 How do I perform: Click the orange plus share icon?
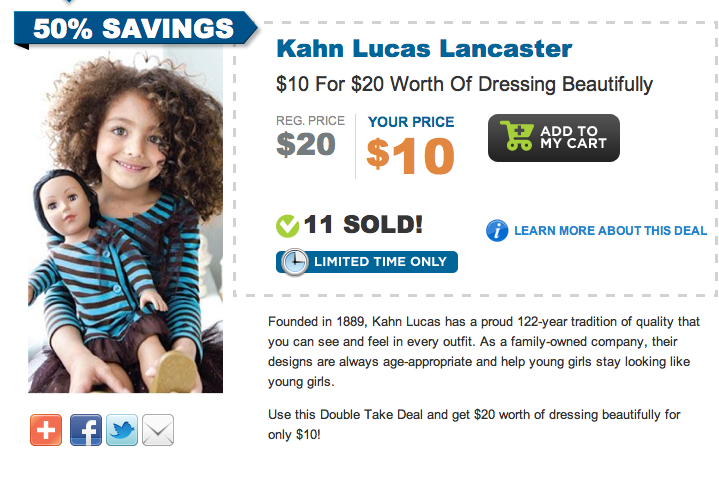point(46,430)
